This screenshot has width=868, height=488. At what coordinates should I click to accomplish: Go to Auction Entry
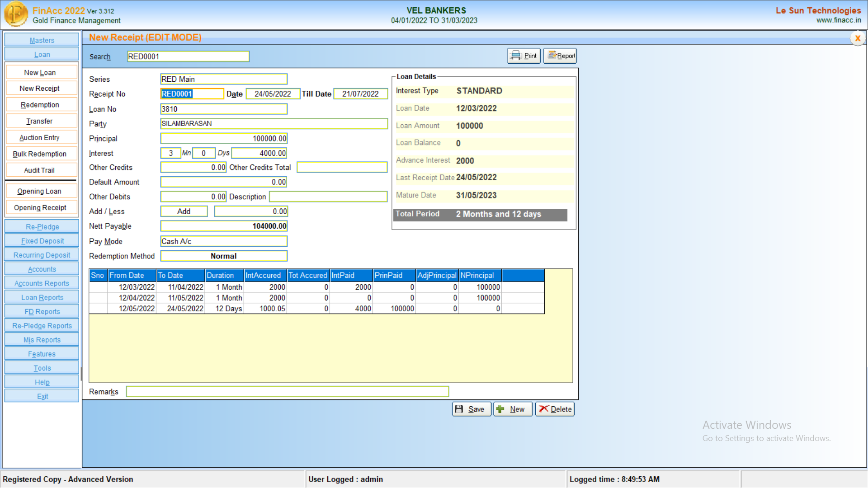pyautogui.click(x=41, y=137)
